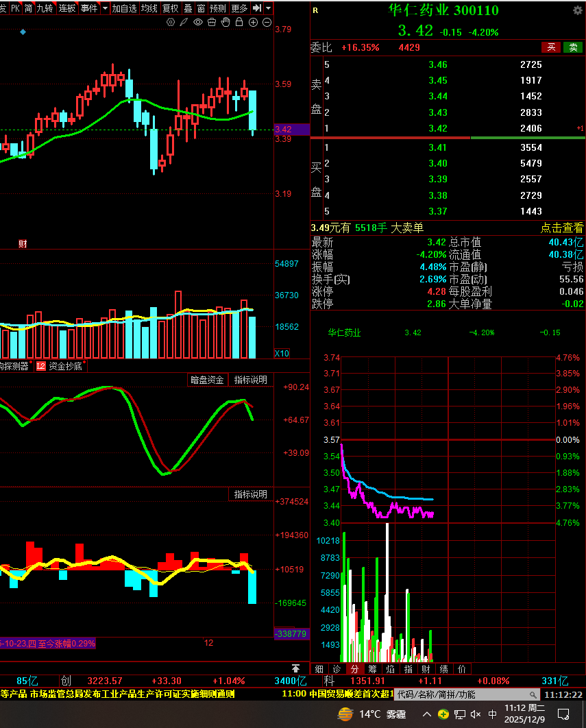Screen dimensions: 586x728
Task: Switch to the 财 finance tab
Action: [426, 669]
